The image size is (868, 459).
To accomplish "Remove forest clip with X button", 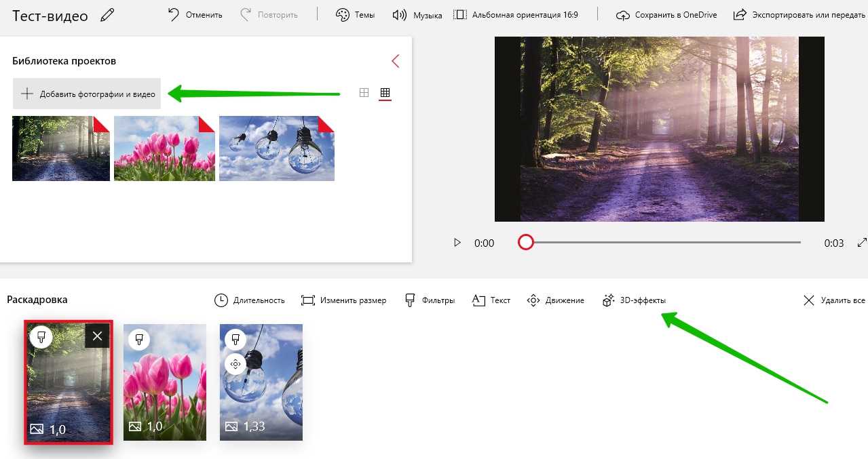I will (x=97, y=336).
